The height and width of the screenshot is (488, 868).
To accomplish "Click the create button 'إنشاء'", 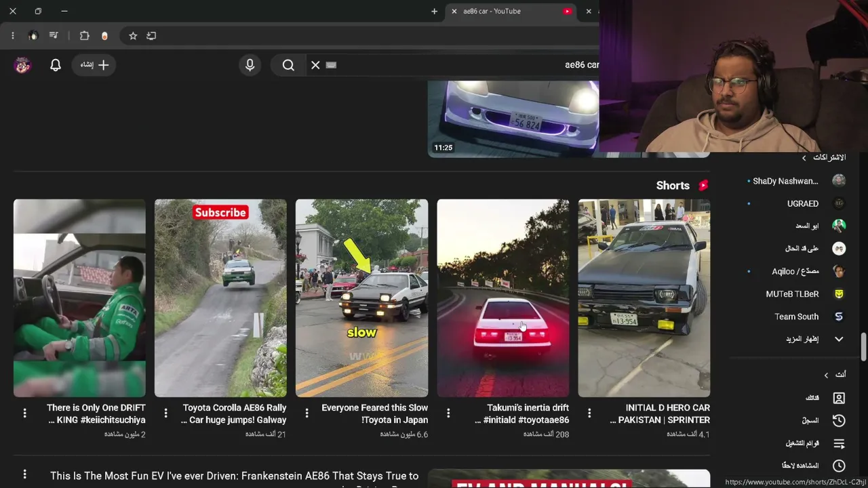I will (x=94, y=65).
